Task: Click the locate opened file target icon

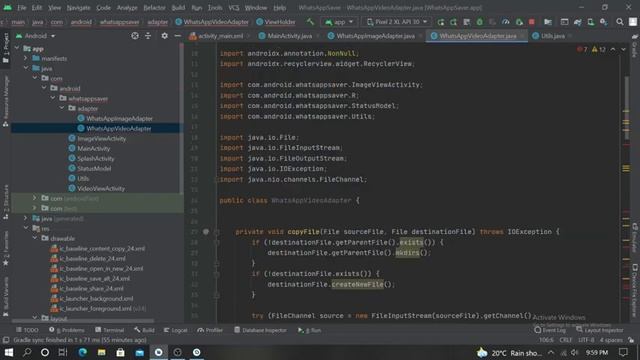Action: tap(135, 36)
